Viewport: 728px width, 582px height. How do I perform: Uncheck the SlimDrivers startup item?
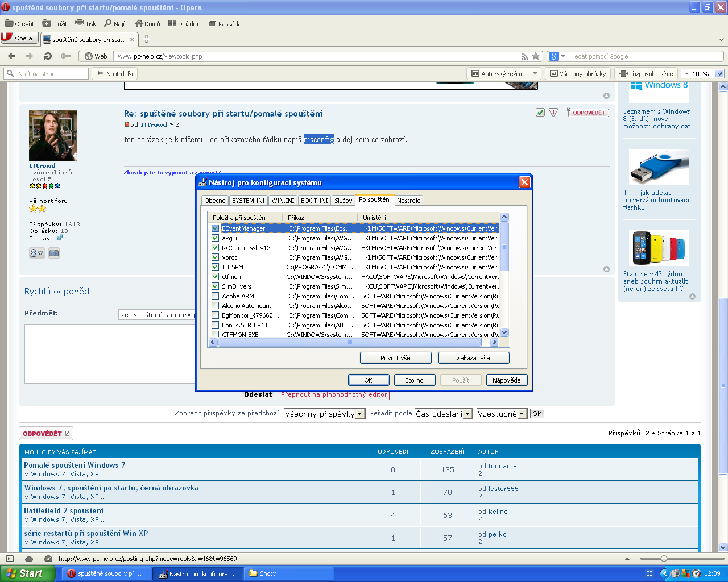point(215,286)
